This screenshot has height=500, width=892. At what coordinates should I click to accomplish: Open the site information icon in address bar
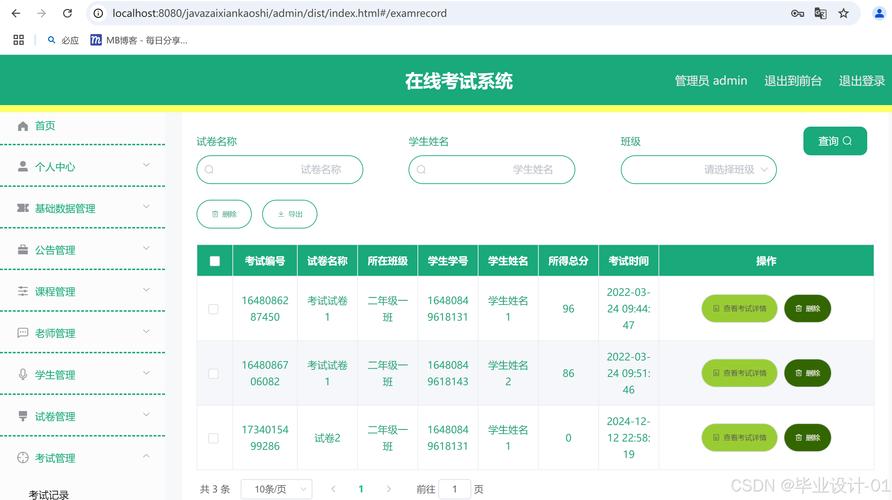pyautogui.click(x=98, y=13)
